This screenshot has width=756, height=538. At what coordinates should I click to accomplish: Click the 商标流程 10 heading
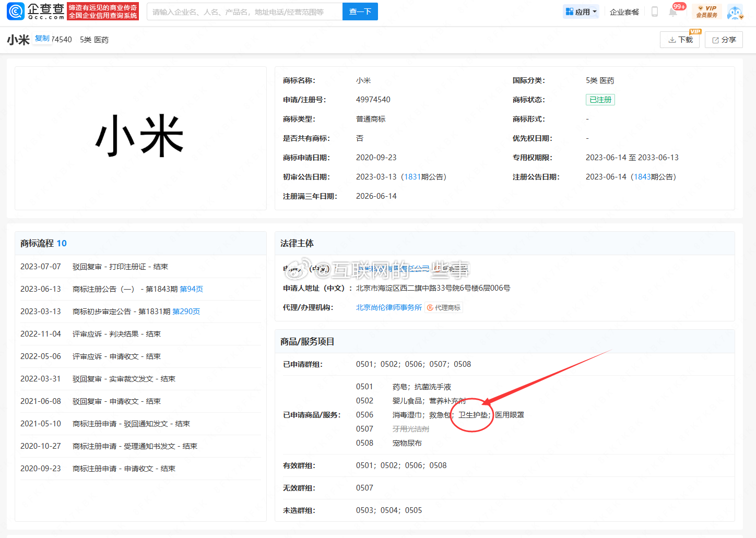(43, 243)
